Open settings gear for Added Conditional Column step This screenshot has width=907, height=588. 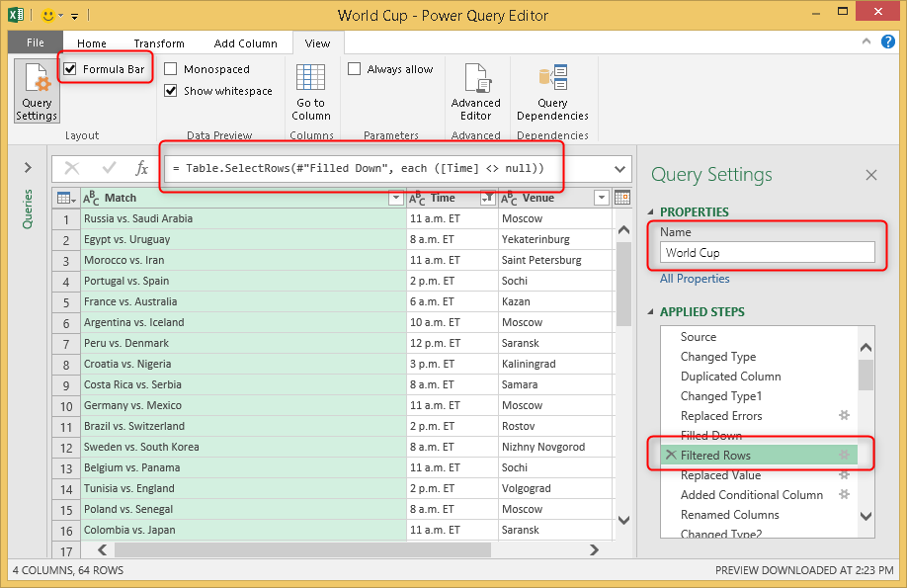point(844,494)
